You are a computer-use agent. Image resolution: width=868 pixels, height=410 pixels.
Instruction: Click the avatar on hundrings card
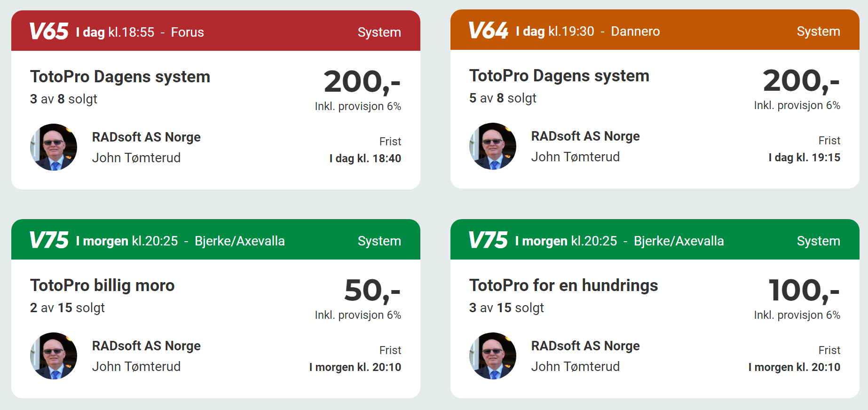pyautogui.click(x=493, y=356)
